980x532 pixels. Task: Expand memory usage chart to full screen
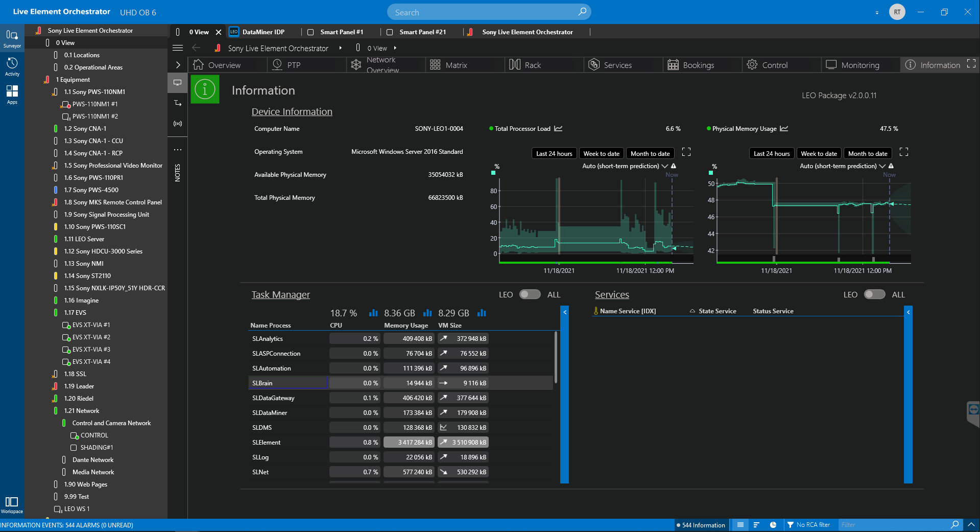pyautogui.click(x=904, y=152)
